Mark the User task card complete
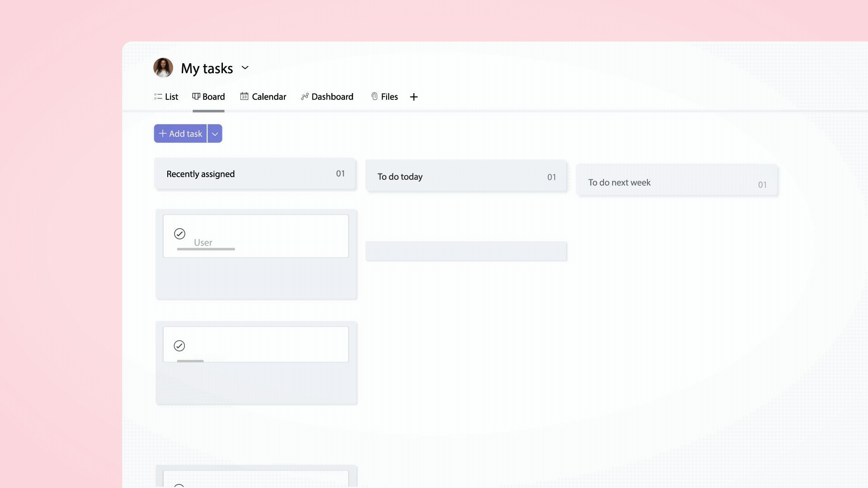This screenshot has width=868, height=488. tap(179, 234)
